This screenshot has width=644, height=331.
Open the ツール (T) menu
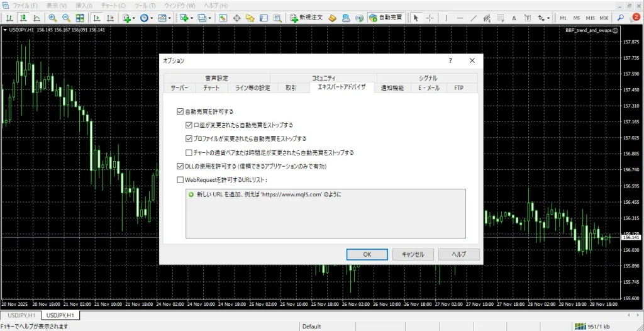(145, 6)
